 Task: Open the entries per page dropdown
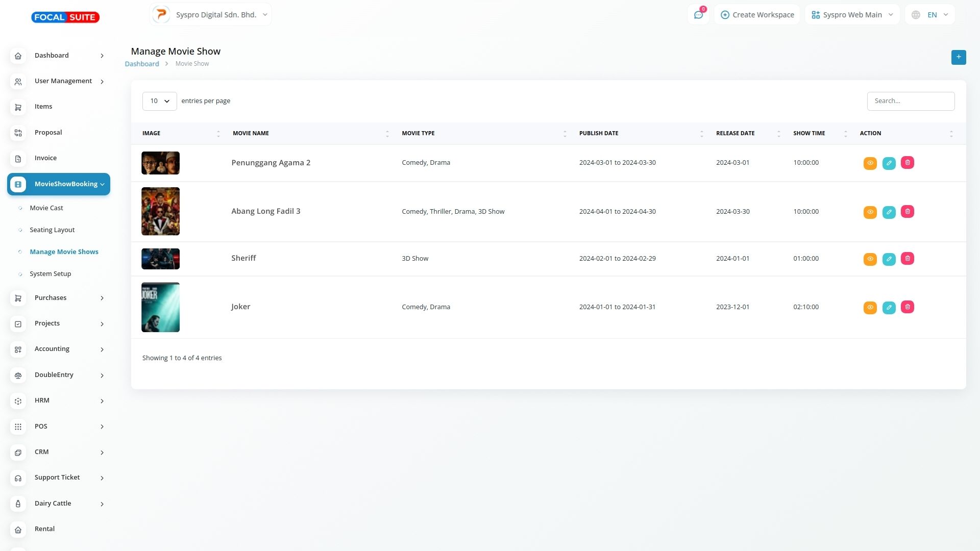[159, 101]
